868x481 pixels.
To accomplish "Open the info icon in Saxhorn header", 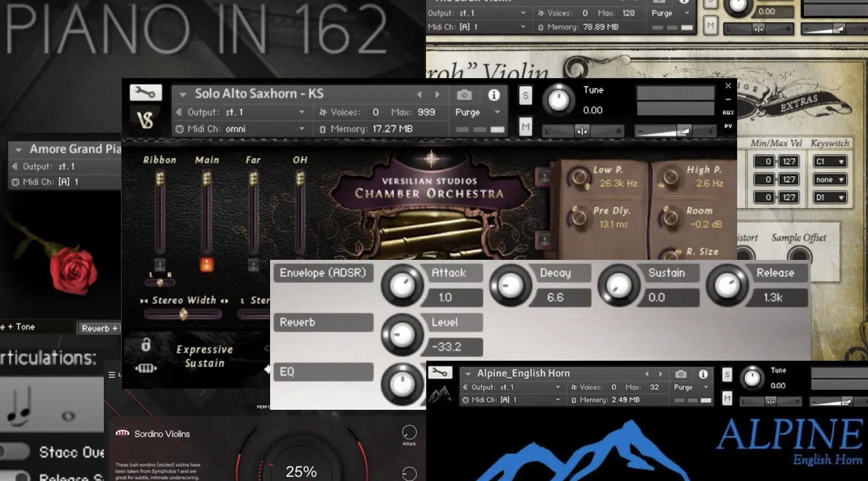I will pos(493,95).
